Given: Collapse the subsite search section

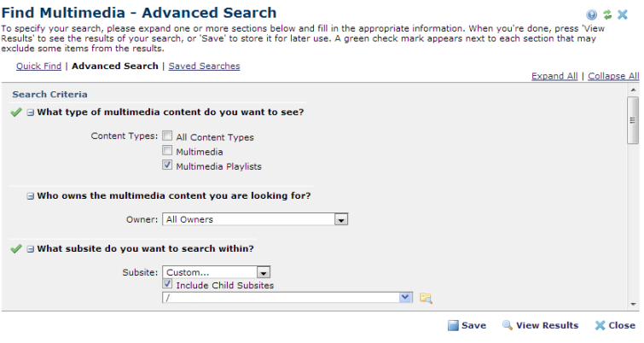Looking at the screenshot, I should pyautogui.click(x=31, y=249).
